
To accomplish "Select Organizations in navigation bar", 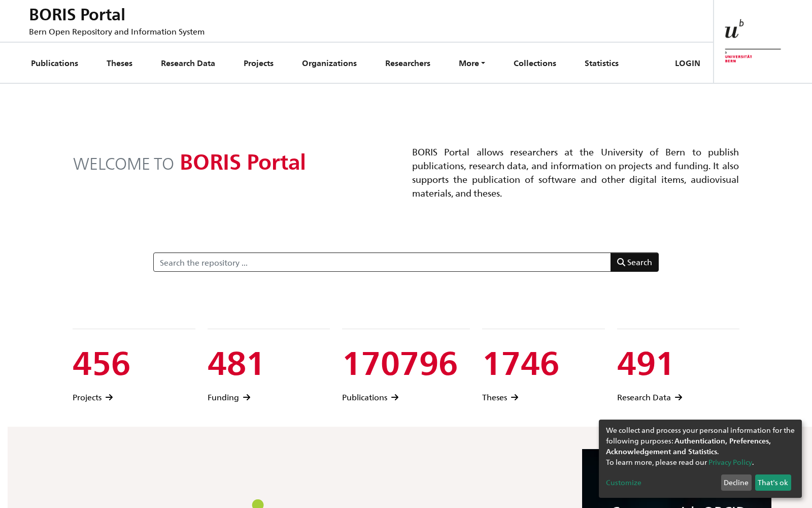I will 329,63.
